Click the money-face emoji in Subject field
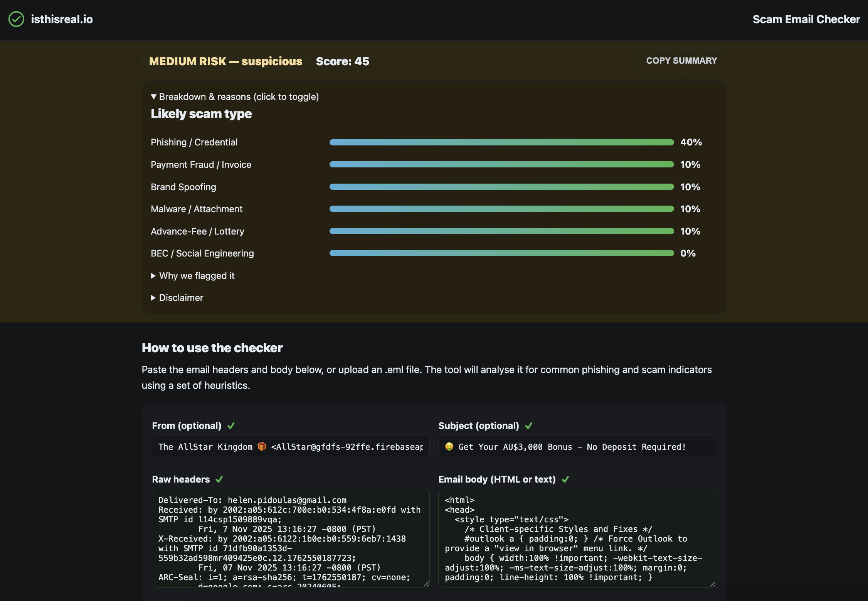 [449, 447]
